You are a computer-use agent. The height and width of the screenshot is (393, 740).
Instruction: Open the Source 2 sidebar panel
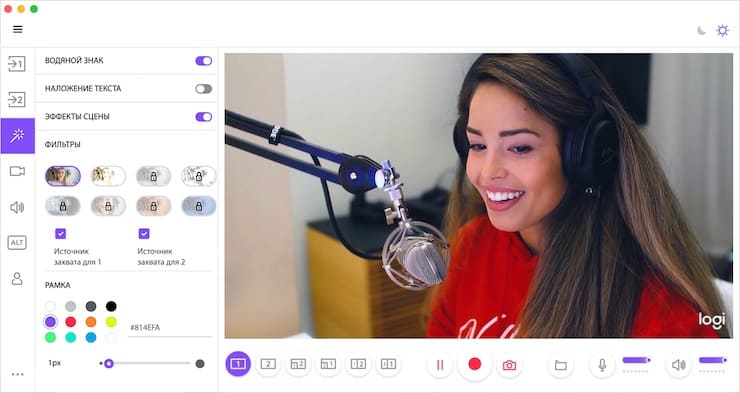click(17, 100)
